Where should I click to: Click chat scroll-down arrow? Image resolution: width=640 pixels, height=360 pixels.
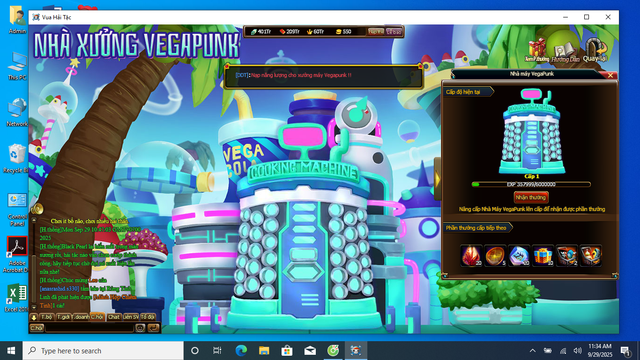coord(34,307)
